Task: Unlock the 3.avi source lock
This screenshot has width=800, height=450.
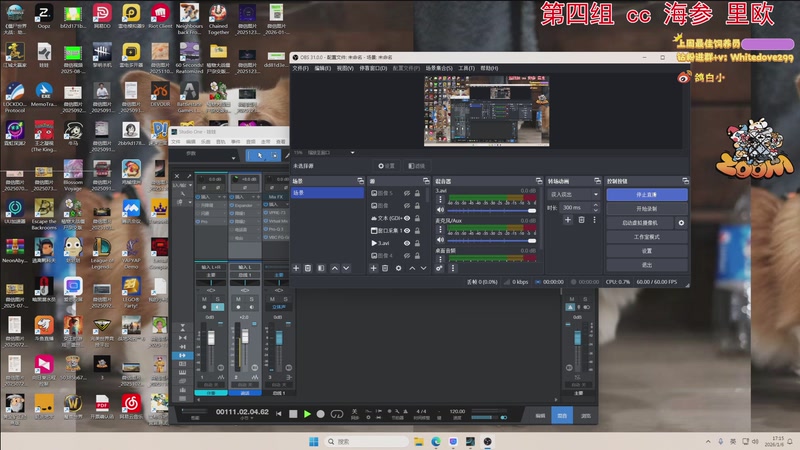Action: pyautogui.click(x=417, y=243)
